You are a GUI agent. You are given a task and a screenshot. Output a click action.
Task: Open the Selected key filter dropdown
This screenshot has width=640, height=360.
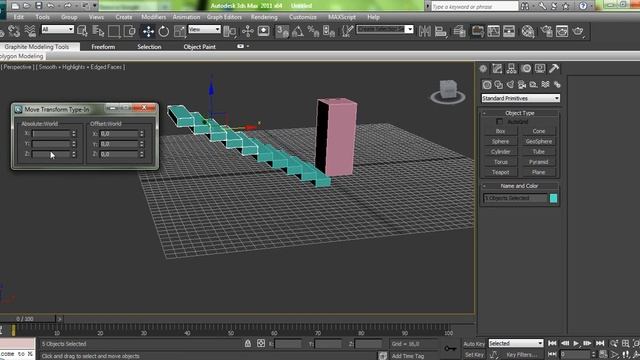click(x=516, y=343)
